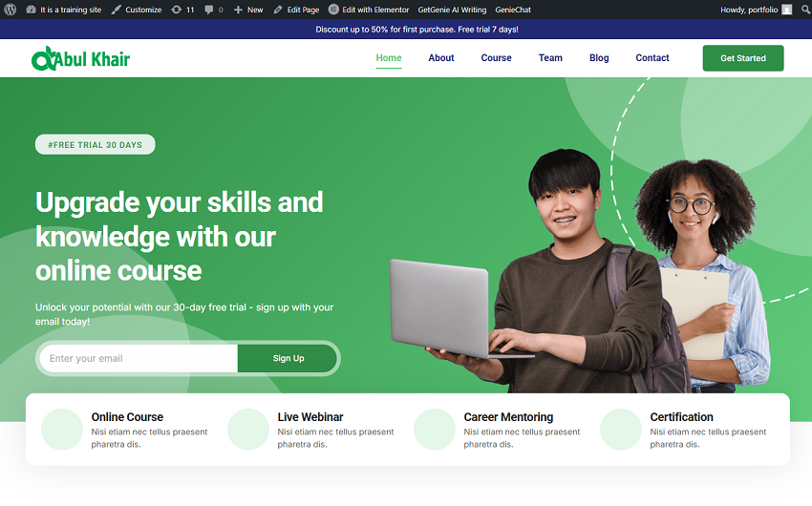This screenshot has width=812, height=506.
Task: Click the Certification circle icon
Action: pos(620,429)
